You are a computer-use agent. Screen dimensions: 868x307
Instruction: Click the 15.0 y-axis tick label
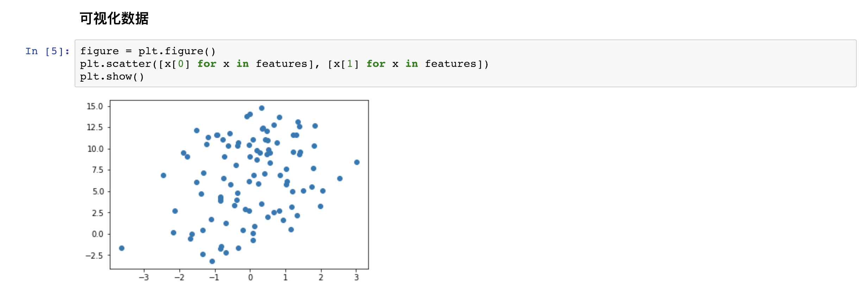point(95,106)
